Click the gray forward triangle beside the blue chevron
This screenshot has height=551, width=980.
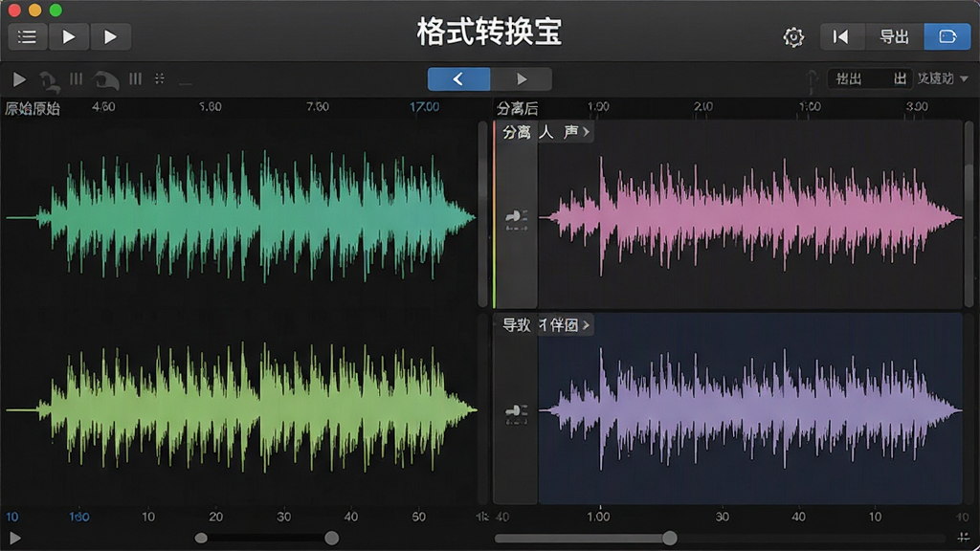522,79
